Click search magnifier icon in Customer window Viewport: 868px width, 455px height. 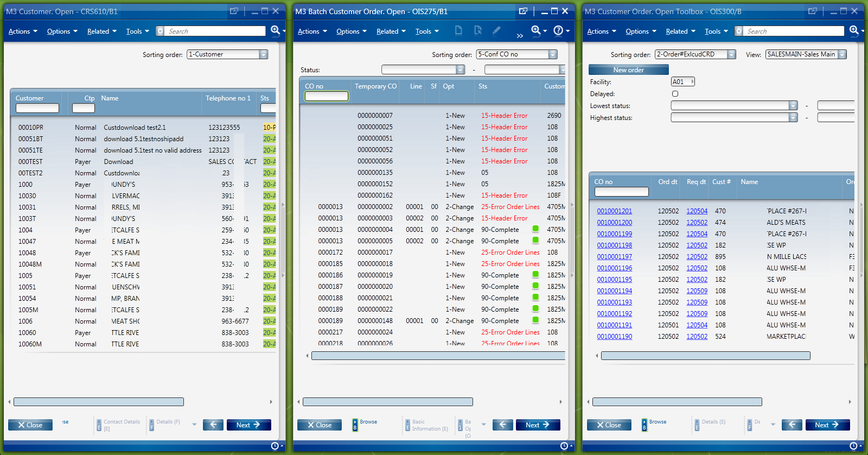pyautogui.click(x=275, y=30)
